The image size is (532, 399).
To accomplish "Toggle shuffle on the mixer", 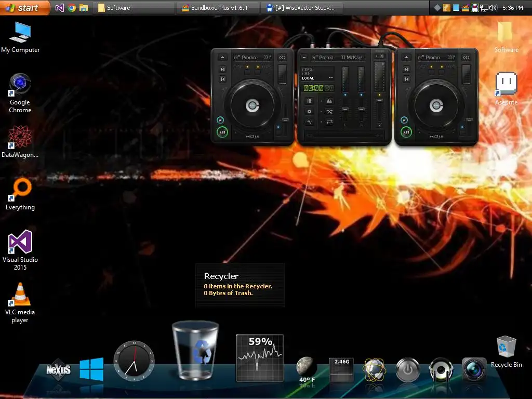I will pyautogui.click(x=329, y=111).
